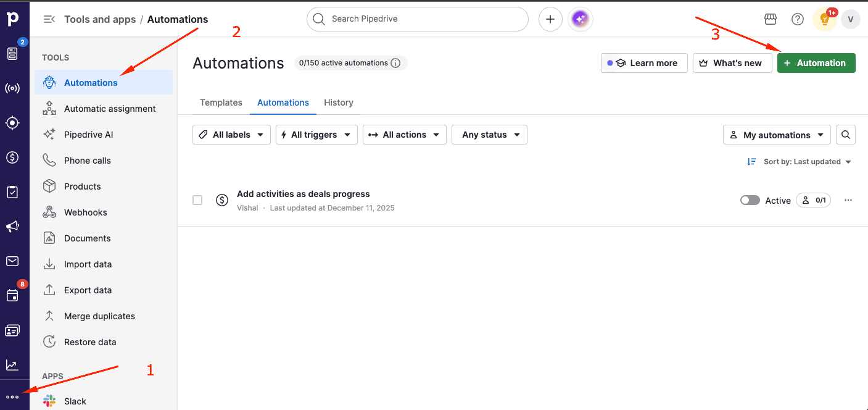Click the green Automation button
The width and height of the screenshot is (868, 410).
coord(816,63)
